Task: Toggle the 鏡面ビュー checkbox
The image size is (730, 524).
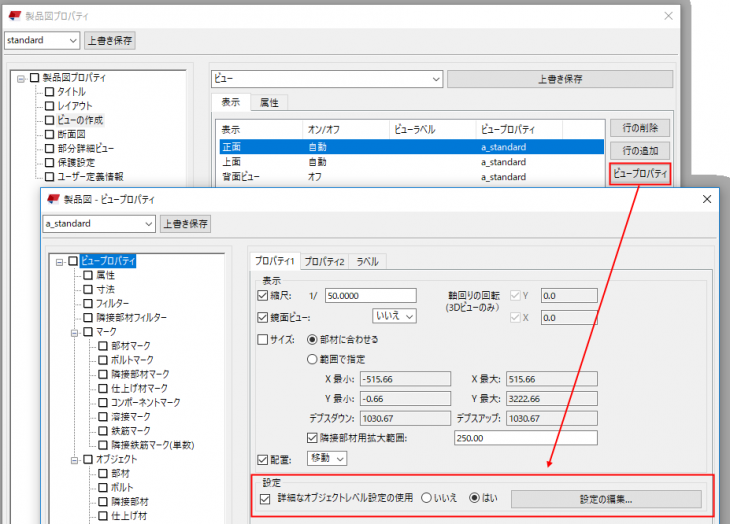Action: coord(263,317)
